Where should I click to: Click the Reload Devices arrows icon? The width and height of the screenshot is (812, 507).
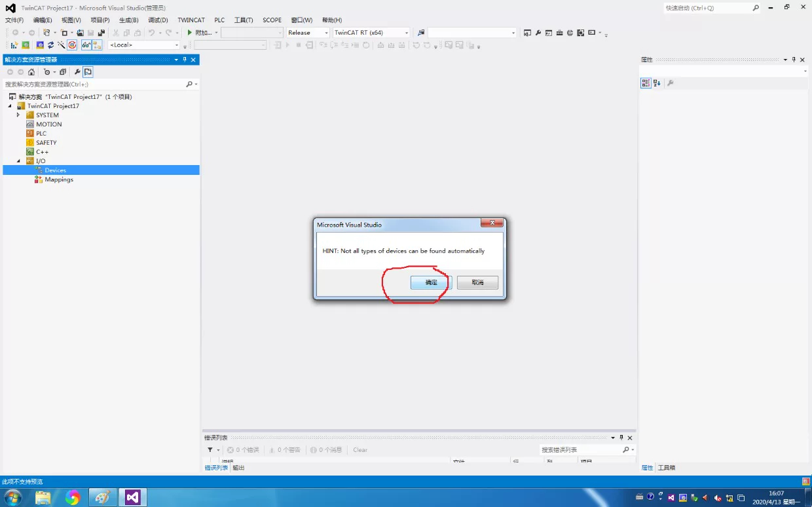point(50,45)
